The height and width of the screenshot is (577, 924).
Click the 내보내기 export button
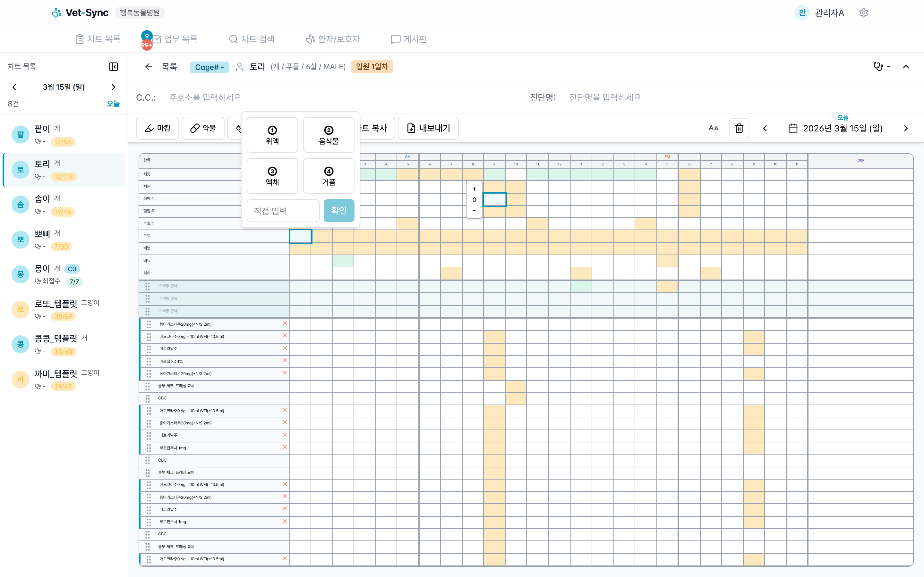428,128
